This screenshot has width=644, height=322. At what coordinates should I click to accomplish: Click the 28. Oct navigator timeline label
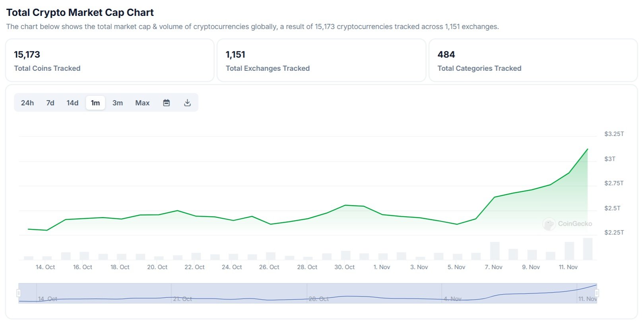coord(318,299)
